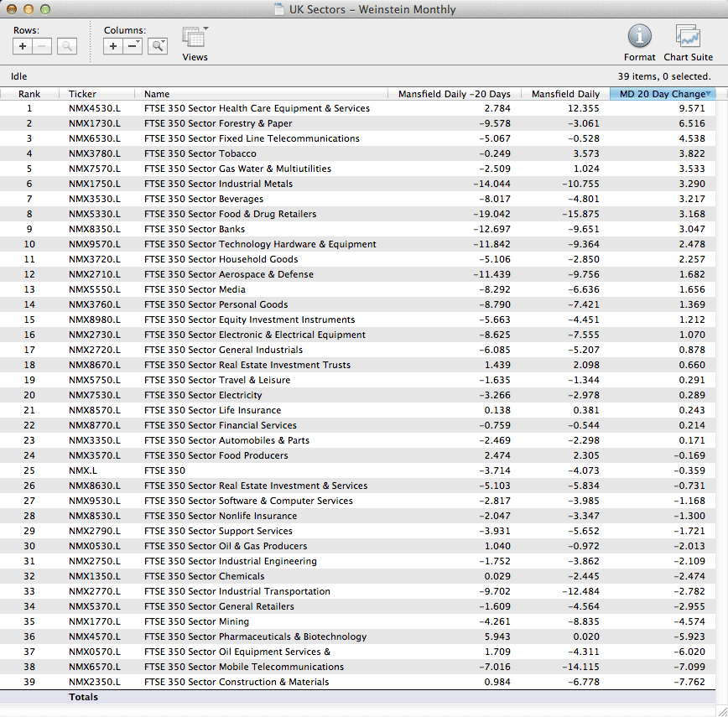Image resolution: width=728 pixels, height=717 pixels.
Task: Click the add row plus button
Action: [x=23, y=46]
